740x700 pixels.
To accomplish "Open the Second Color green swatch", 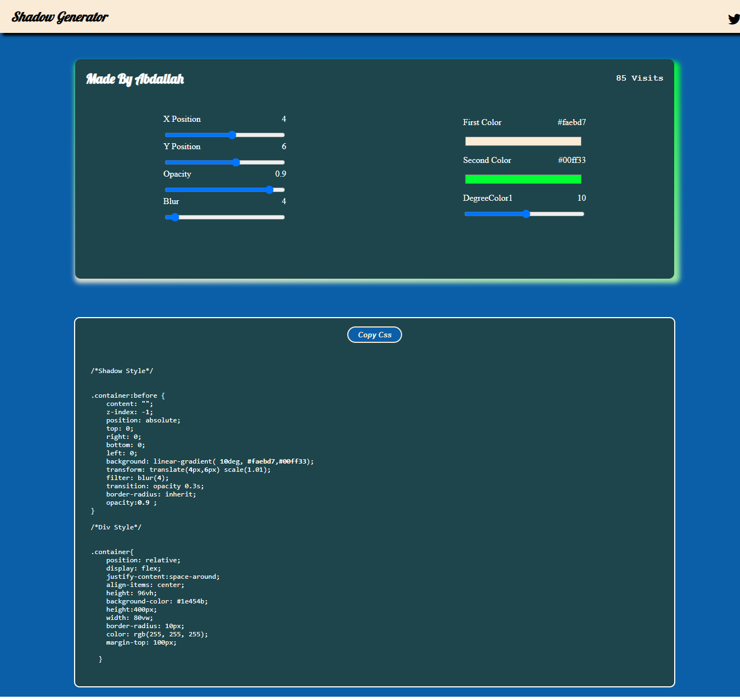I will [523, 179].
